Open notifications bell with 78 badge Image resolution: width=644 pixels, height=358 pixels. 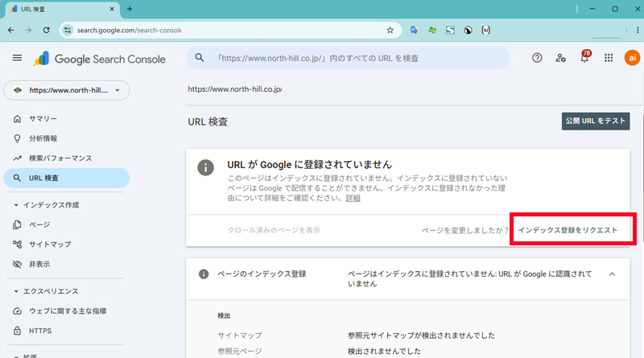click(x=585, y=56)
